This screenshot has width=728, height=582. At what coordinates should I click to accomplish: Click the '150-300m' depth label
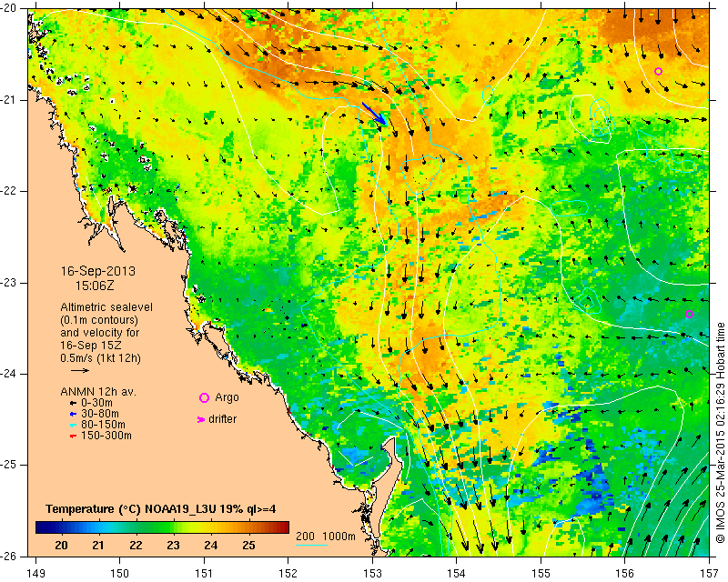click(x=106, y=436)
